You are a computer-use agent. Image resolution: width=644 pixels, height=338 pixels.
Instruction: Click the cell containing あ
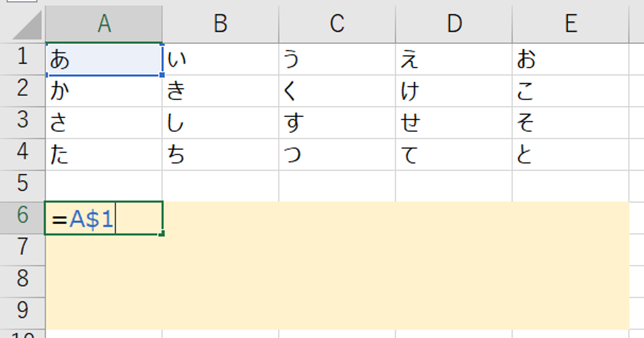click(x=104, y=59)
